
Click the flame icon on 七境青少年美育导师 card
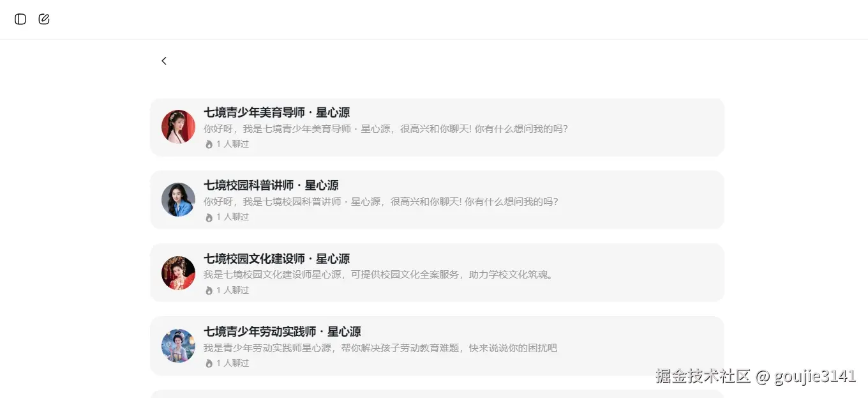pyautogui.click(x=209, y=144)
